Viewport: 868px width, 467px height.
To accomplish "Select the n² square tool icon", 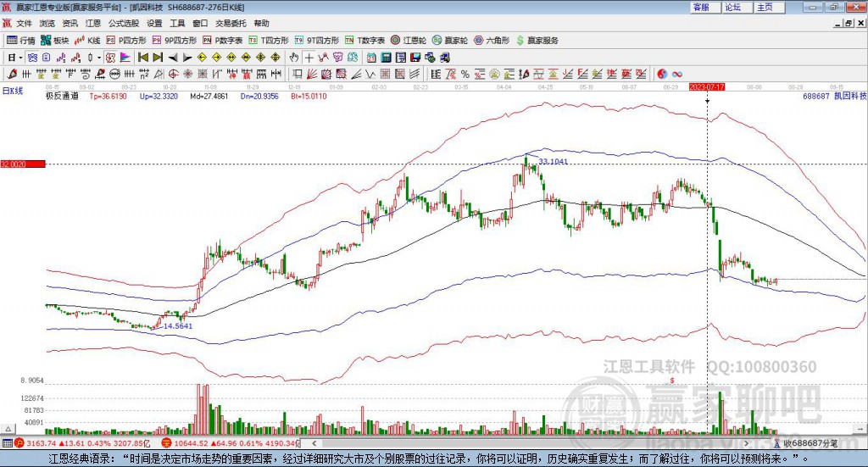I will pos(144,74).
